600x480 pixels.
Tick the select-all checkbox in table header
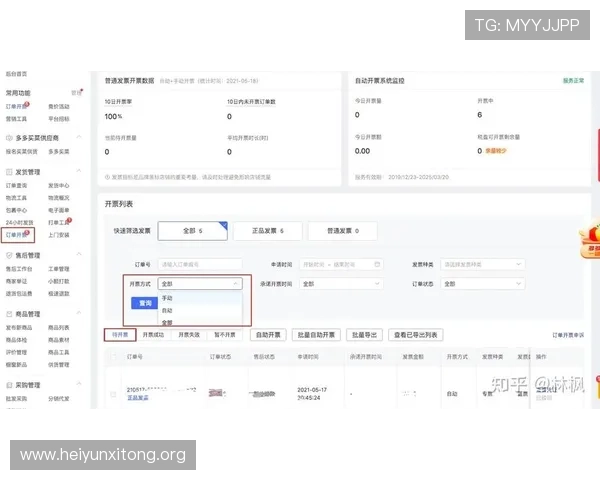coord(113,356)
